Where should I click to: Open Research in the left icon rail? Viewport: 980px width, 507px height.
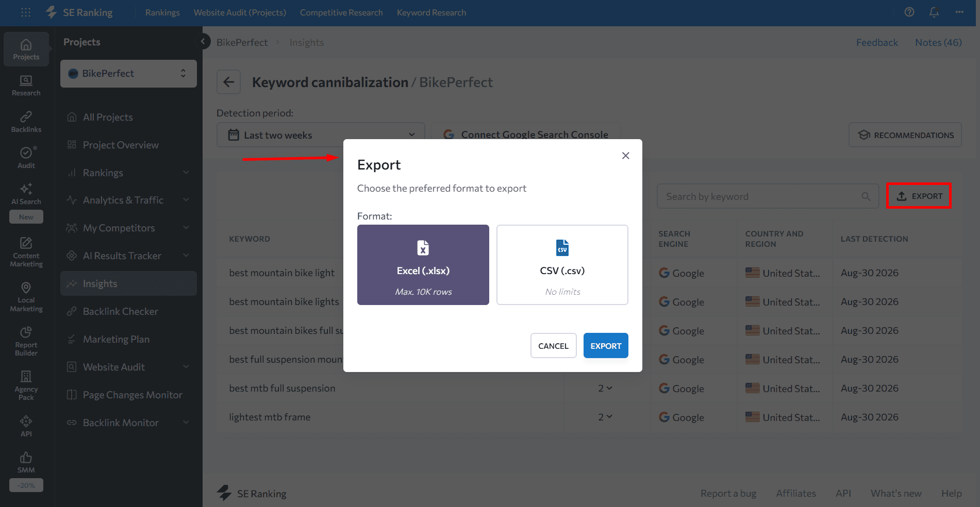pyautogui.click(x=26, y=86)
